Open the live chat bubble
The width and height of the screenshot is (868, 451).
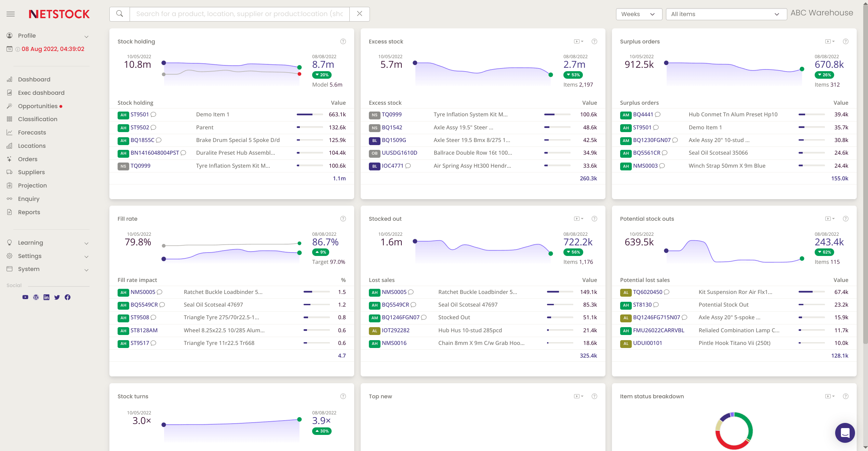point(845,433)
